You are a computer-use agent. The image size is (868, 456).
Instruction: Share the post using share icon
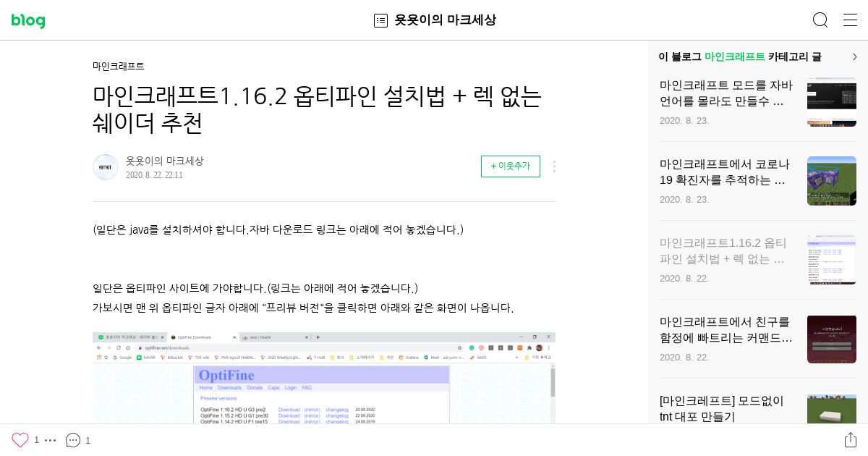point(851,440)
